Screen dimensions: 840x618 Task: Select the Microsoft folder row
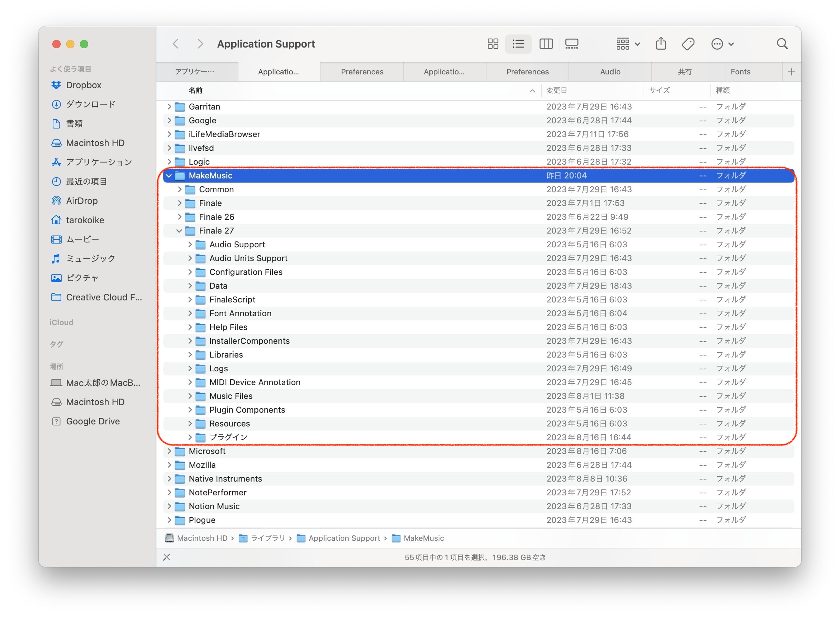tap(479, 452)
